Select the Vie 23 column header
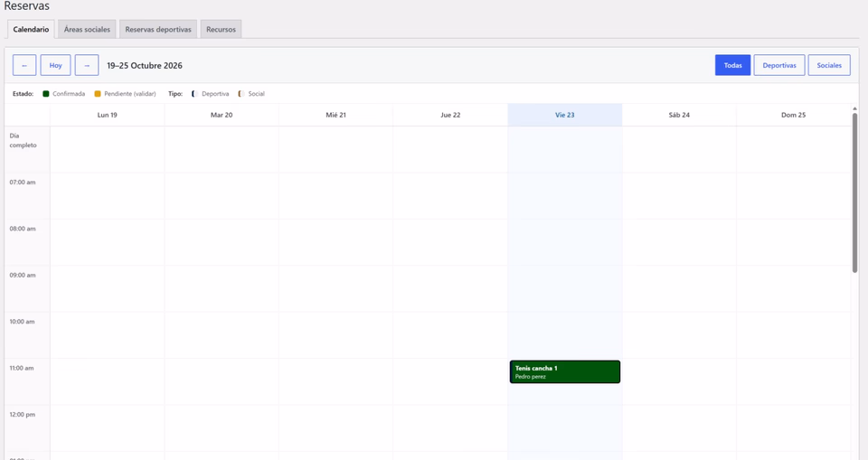This screenshot has height=460, width=868. (x=564, y=115)
